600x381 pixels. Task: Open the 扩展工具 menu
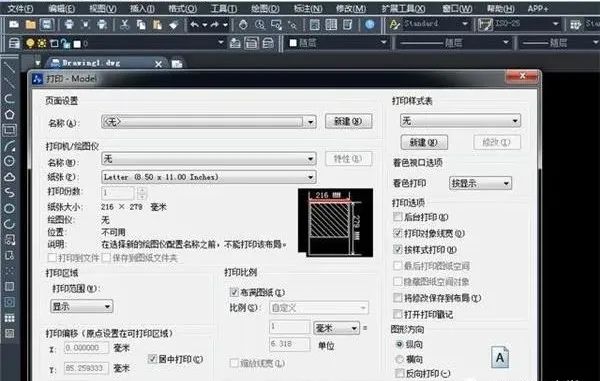[x=403, y=8]
